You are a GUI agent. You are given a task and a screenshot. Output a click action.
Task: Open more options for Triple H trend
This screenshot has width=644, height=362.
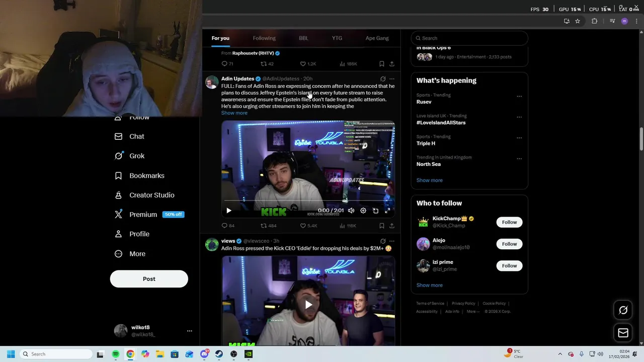(519, 138)
